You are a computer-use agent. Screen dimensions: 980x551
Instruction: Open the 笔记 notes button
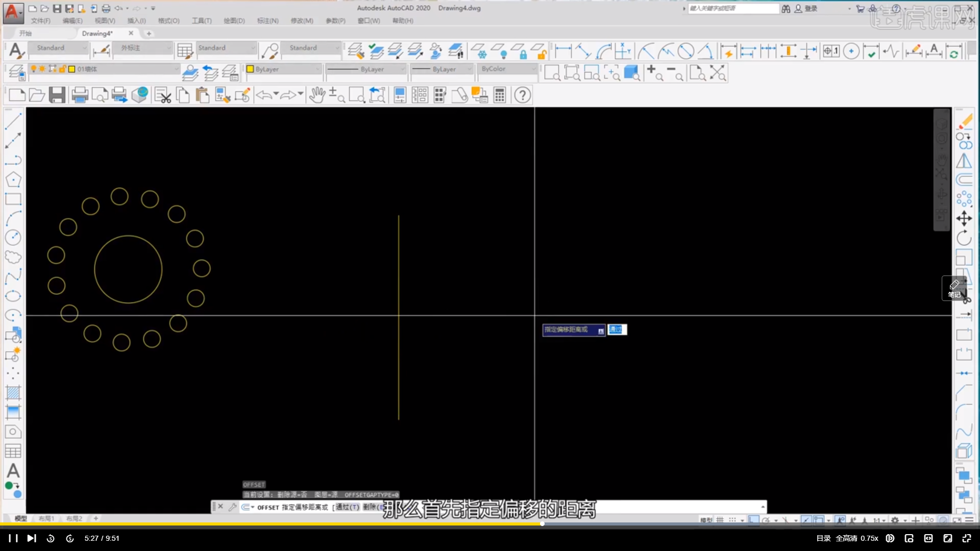954,289
